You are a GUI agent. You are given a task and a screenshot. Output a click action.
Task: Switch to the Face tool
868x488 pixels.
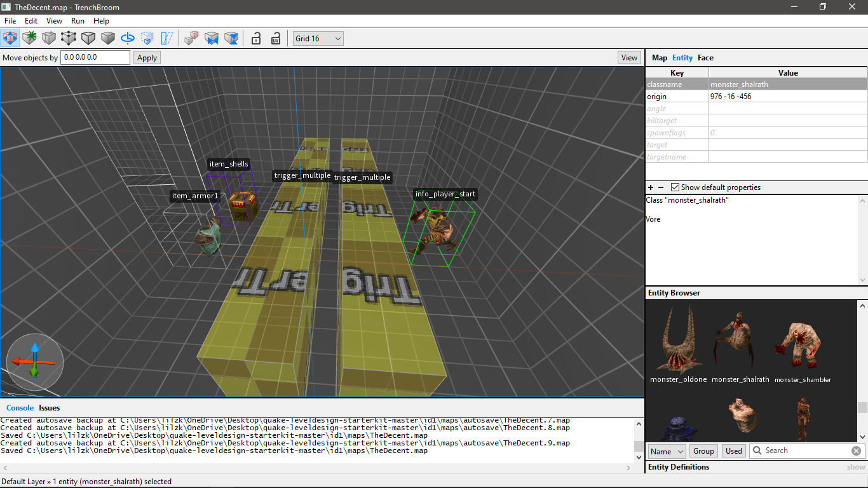point(108,38)
